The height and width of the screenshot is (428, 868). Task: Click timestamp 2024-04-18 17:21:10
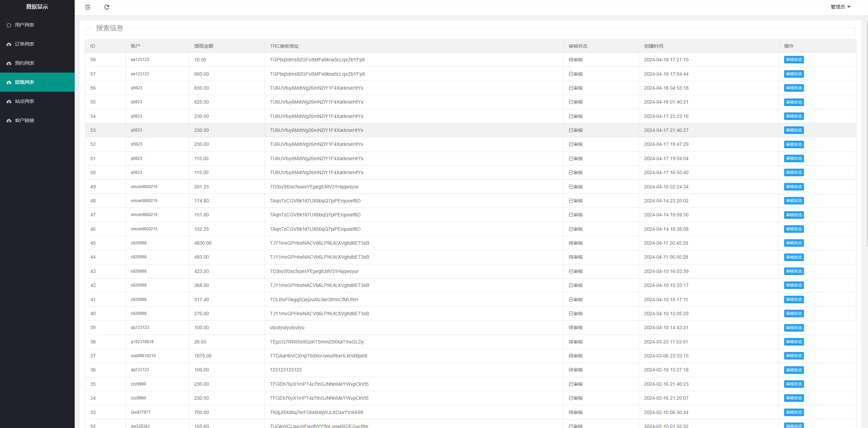tap(666, 60)
